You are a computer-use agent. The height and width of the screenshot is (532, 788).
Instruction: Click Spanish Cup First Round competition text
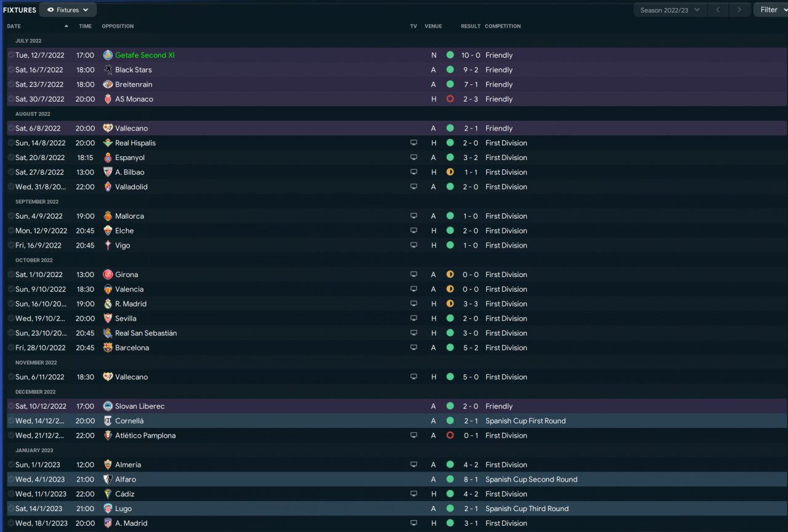526,421
